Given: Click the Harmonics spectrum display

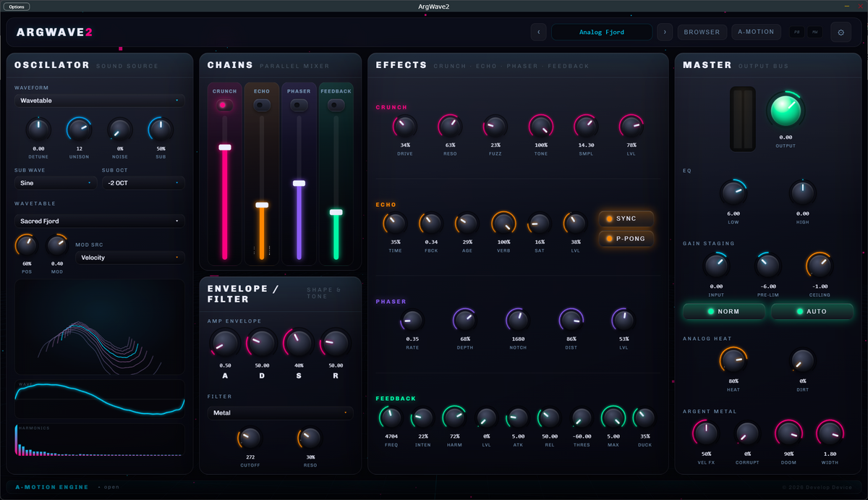Looking at the screenshot, I should [x=99, y=439].
